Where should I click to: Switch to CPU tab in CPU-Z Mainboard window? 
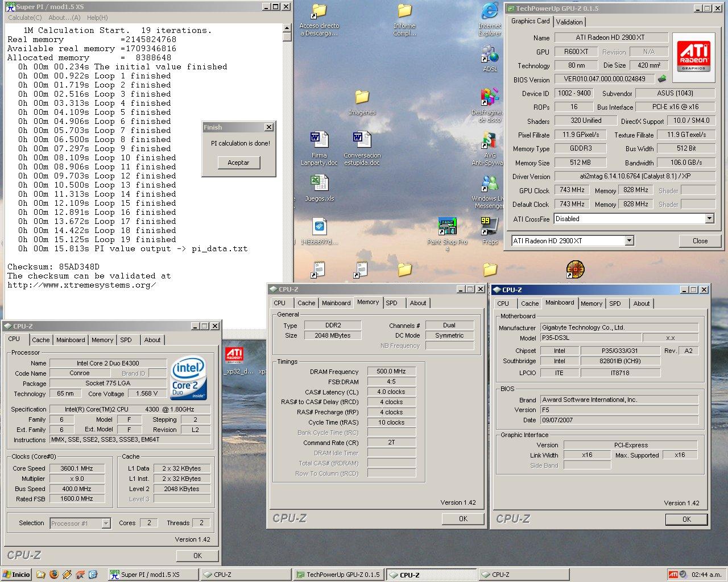pyautogui.click(x=503, y=304)
